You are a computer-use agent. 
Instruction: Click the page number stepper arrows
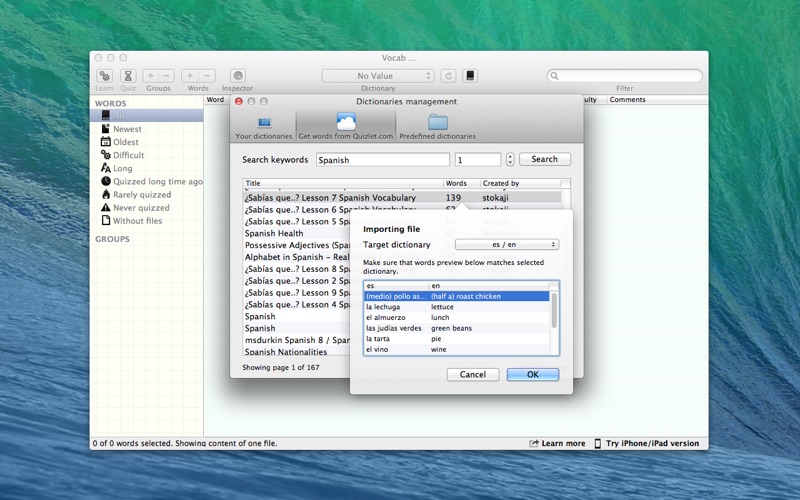[x=510, y=160]
